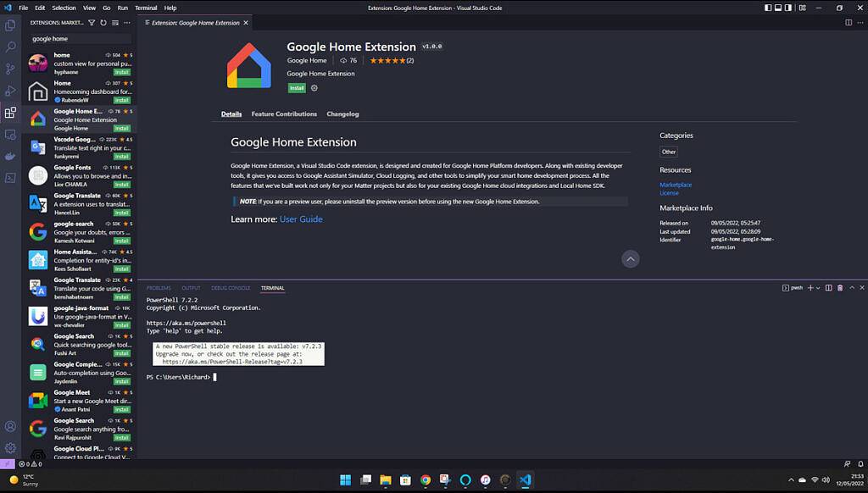Open the terminal profile dropdown next to pwsh
The image size is (868, 493).
coord(817,288)
